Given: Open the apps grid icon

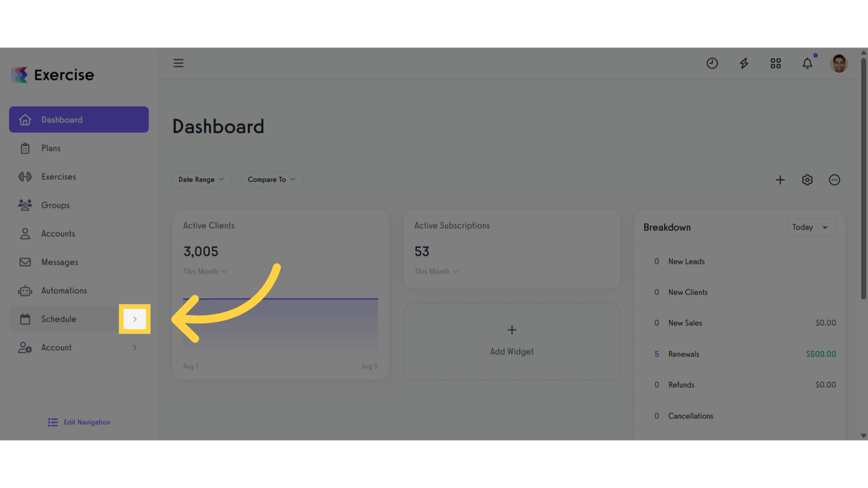Looking at the screenshot, I should pyautogui.click(x=775, y=63).
